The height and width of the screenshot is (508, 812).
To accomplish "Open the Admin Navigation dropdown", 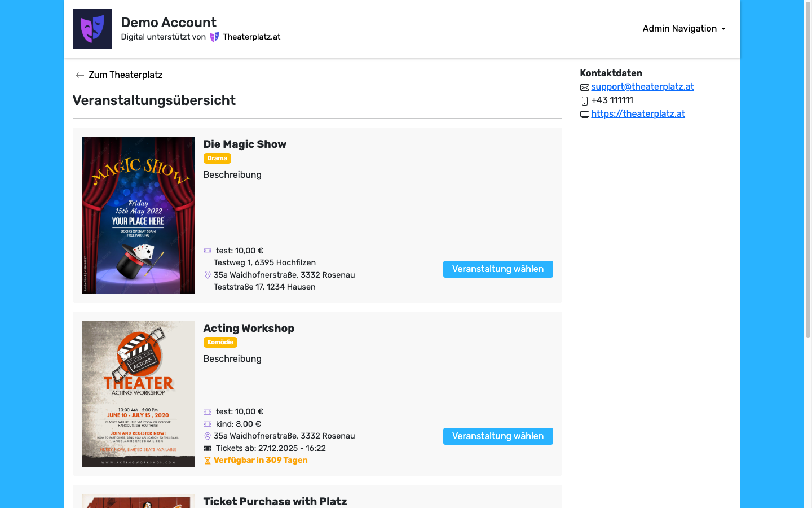I will coord(683,29).
